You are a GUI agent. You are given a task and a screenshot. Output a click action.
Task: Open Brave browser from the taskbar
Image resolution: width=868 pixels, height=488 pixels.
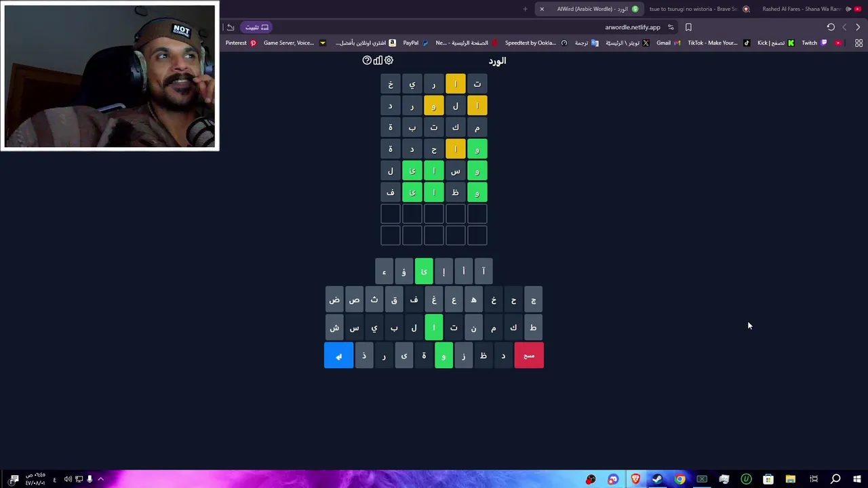coord(635,479)
